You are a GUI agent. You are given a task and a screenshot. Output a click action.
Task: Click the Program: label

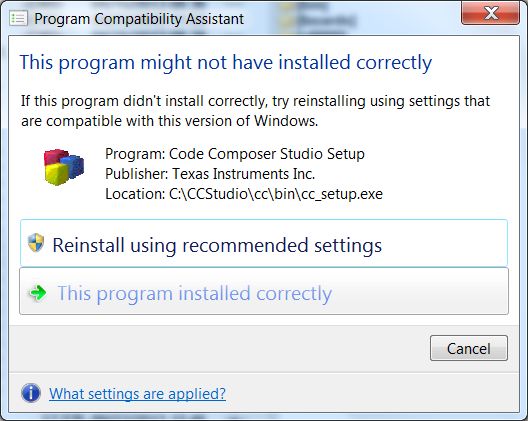tap(135, 154)
